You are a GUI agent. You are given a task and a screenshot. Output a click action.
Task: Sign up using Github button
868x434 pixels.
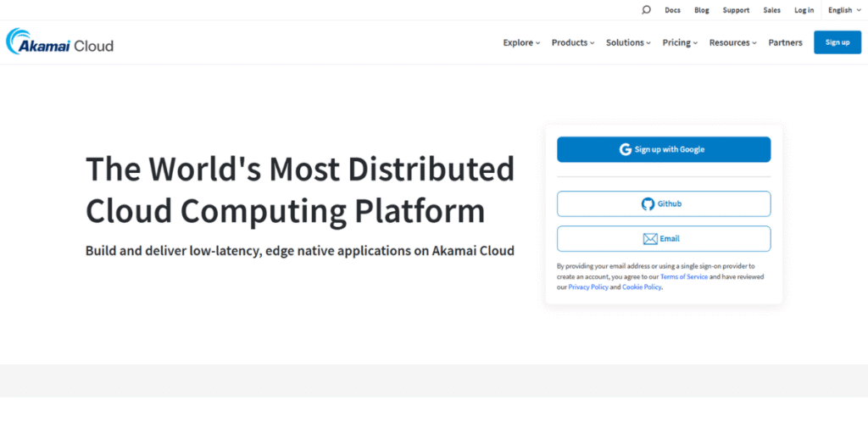[x=664, y=203]
